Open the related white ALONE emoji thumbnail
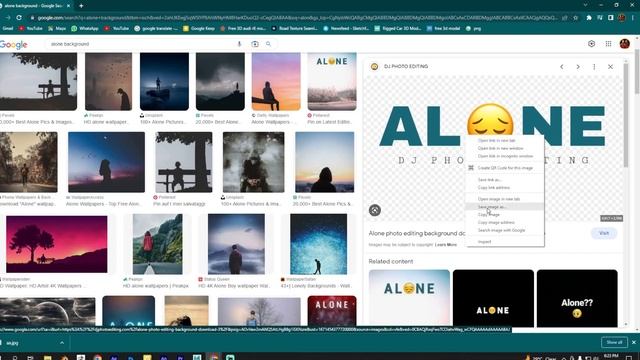The height and width of the screenshot is (360, 640). point(409,298)
